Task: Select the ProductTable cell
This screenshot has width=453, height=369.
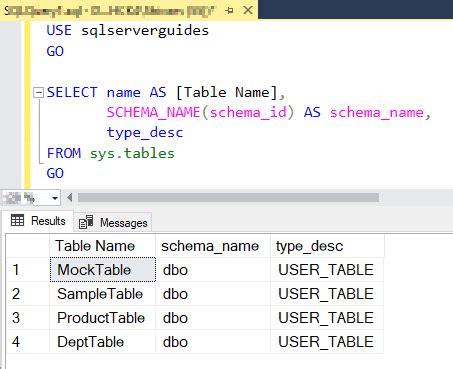Action: click(103, 318)
